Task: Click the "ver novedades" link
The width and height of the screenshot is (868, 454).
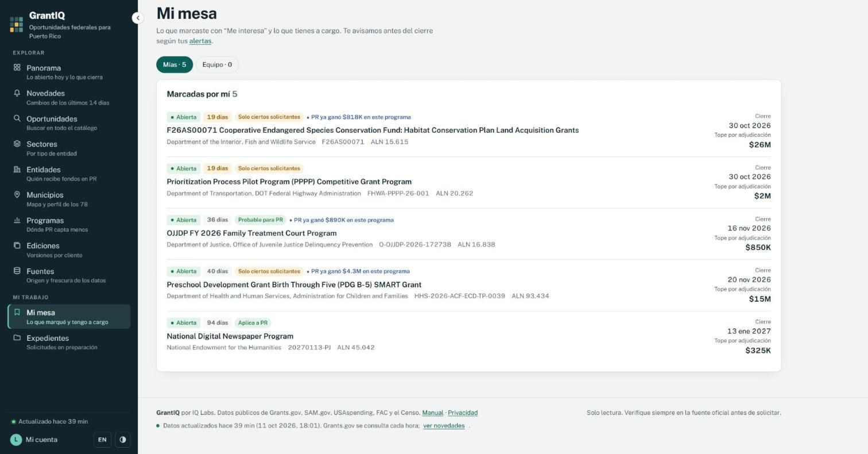Action: tap(444, 426)
